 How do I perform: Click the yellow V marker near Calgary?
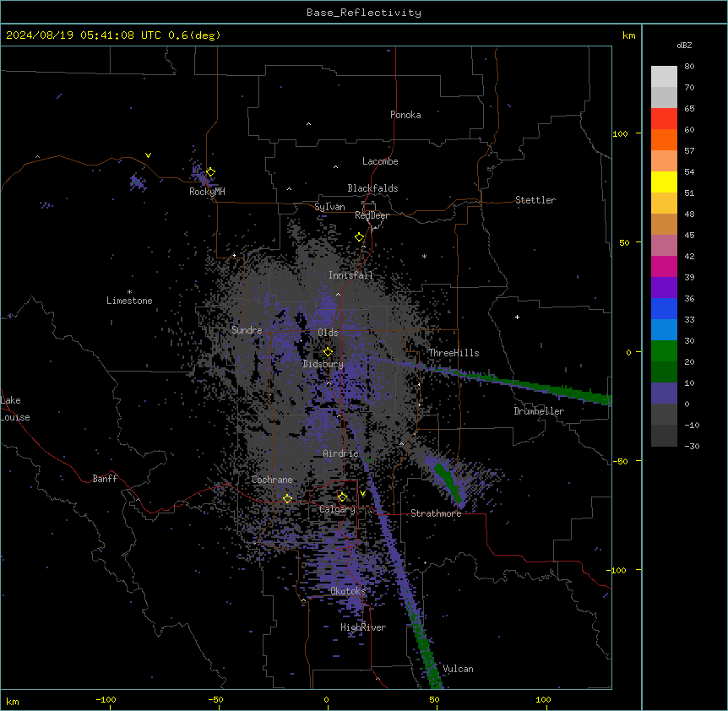[x=362, y=493]
